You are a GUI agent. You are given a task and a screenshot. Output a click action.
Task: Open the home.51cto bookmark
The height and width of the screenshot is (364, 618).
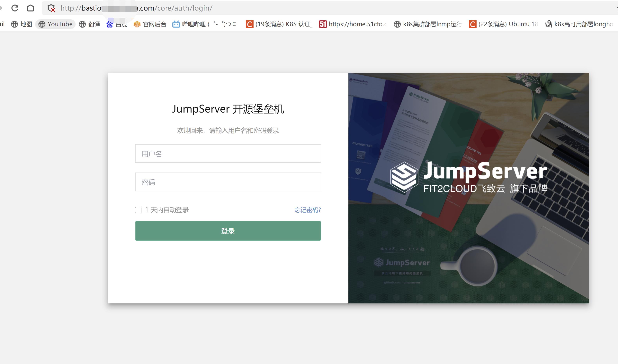[353, 24]
